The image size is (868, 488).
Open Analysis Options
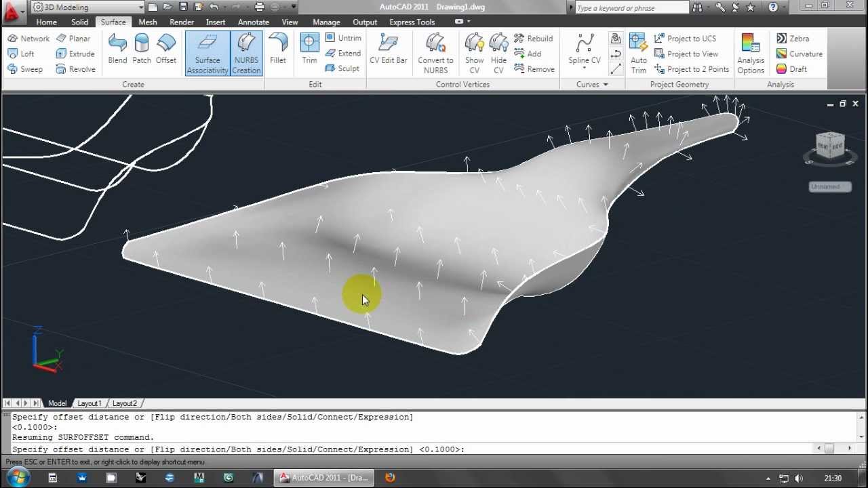[x=751, y=54]
